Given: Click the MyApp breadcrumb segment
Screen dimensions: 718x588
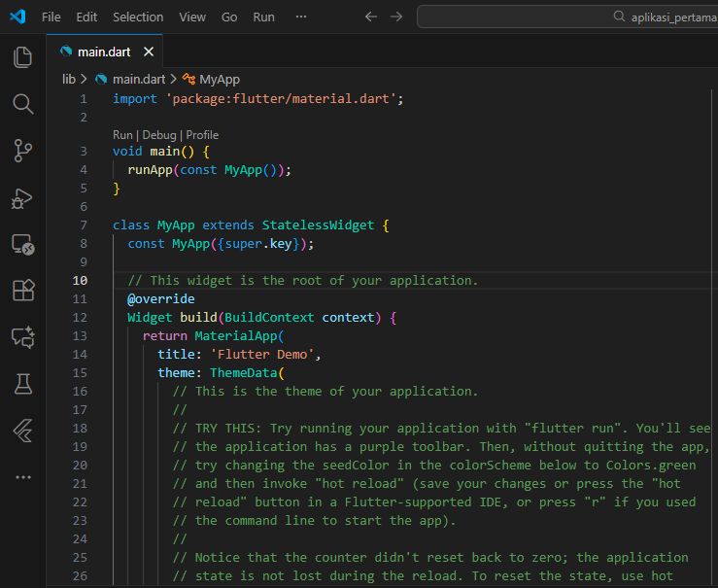Looking at the screenshot, I should pyautogui.click(x=220, y=80).
